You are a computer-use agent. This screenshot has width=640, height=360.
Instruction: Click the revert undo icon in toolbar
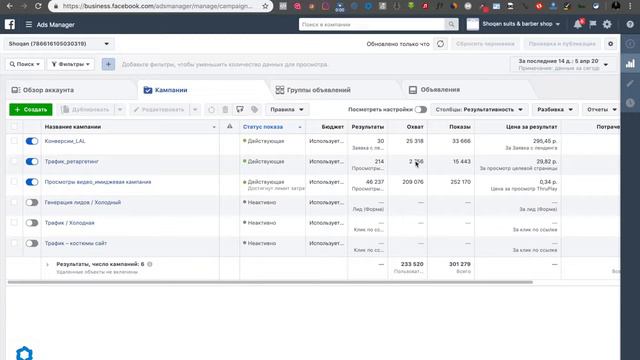pyautogui.click(x=211, y=109)
